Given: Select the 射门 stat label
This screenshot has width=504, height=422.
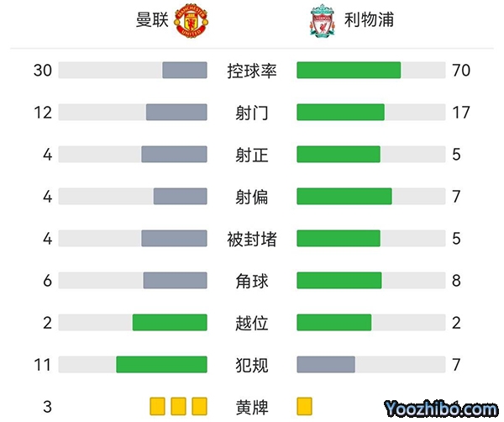Looking at the screenshot, I should pos(252,113).
